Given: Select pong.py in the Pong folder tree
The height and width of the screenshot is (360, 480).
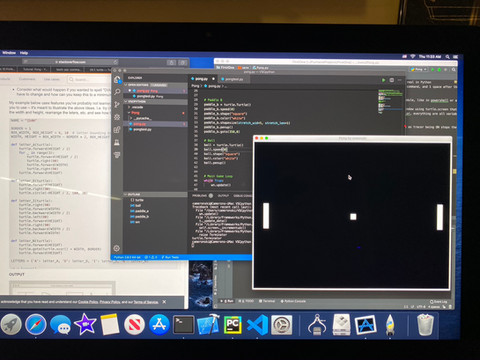Looking at the screenshot, I should click(x=155, y=124).
